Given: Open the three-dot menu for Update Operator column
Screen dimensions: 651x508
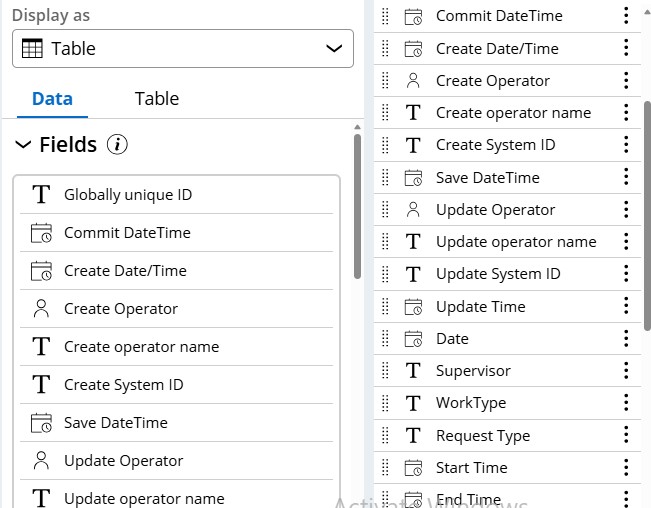Looking at the screenshot, I should (626, 210).
